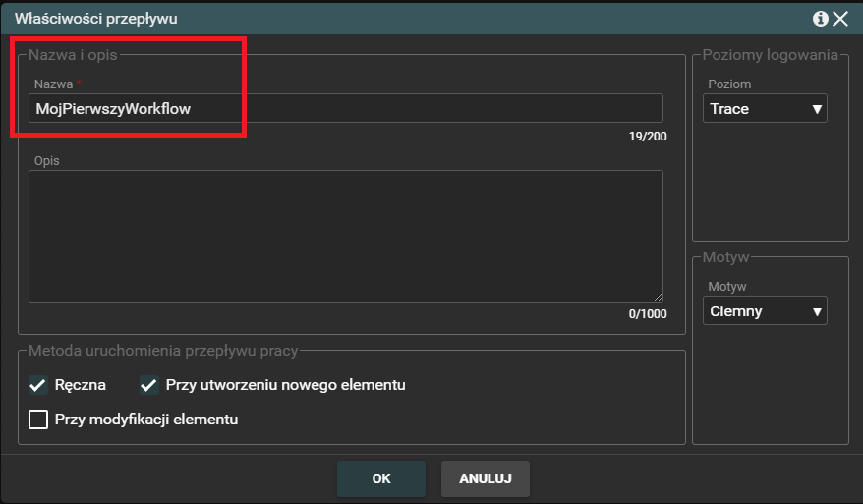This screenshot has height=504, width=863.
Task: Click the Metoda uruchomienia przepływu pracy heading
Action: [x=163, y=350]
